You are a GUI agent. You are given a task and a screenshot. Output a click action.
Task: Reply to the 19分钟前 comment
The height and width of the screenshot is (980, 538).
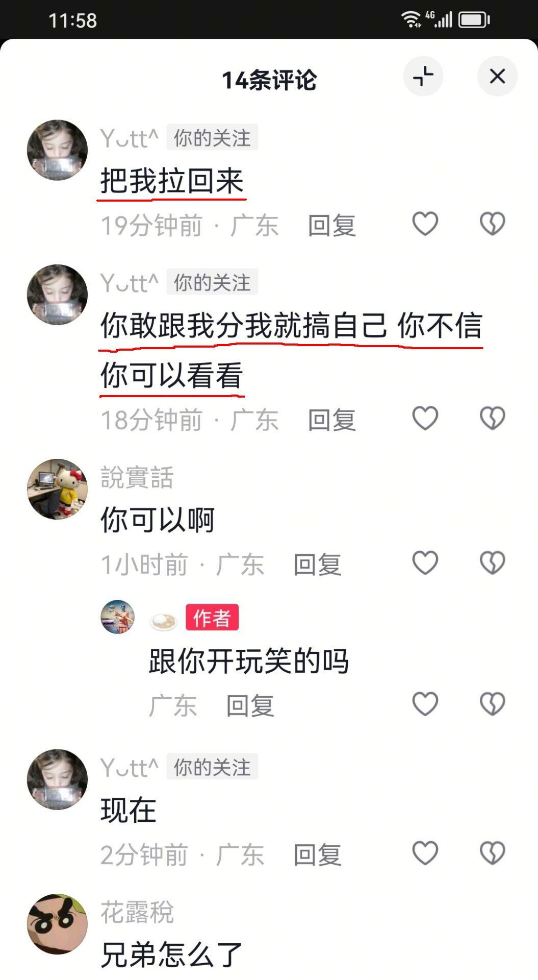tap(331, 225)
